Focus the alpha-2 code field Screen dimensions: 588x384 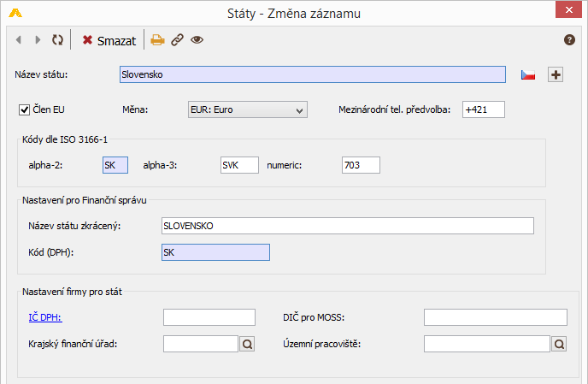click(x=115, y=165)
